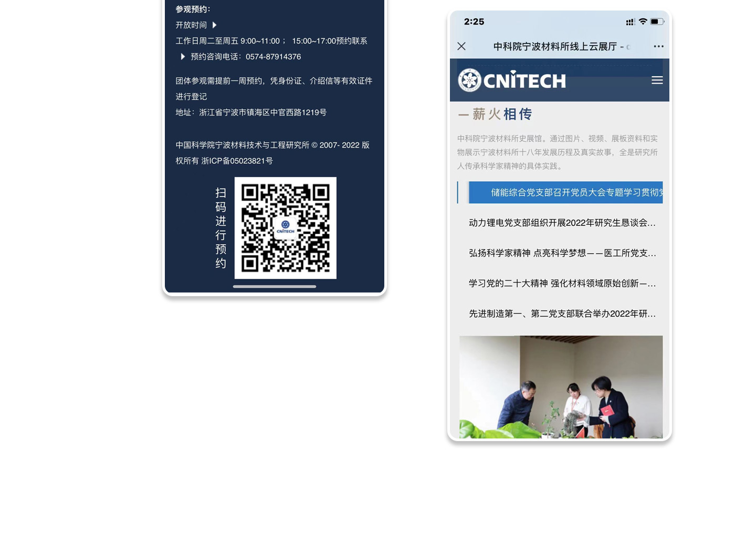Screen dimensions: 756x533
Task: Open 动力锂电党支部 2022年研究生恳谈会 article
Action: coord(562,223)
